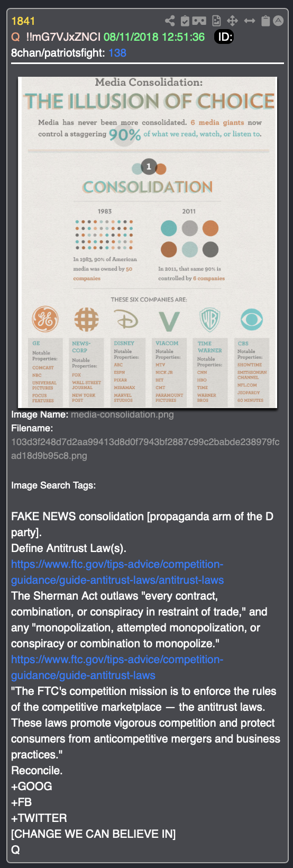Viewport: 293px width, 868px height.
Task: Click the image file icon
Action: click(216, 21)
